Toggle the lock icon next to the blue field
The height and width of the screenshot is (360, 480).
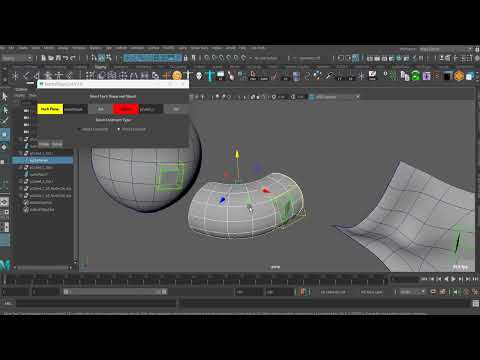click(x=186, y=58)
